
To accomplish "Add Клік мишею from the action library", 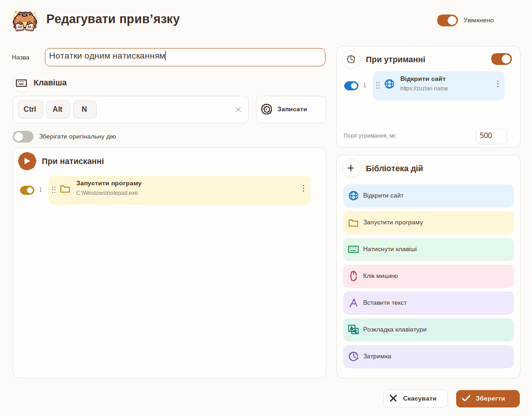I will (428, 276).
